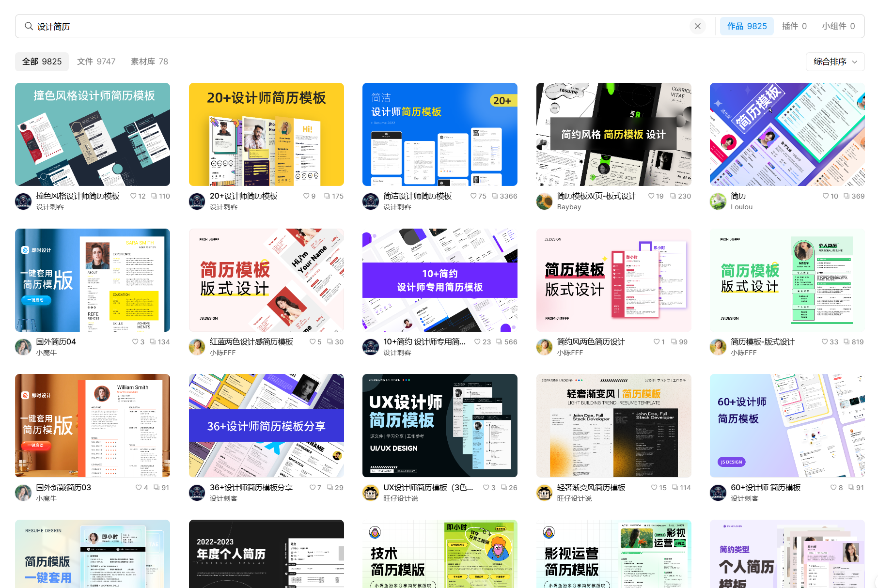Like the 简历模板-版式设计 card
Viewport: 878px width, 588px height.
click(x=825, y=342)
